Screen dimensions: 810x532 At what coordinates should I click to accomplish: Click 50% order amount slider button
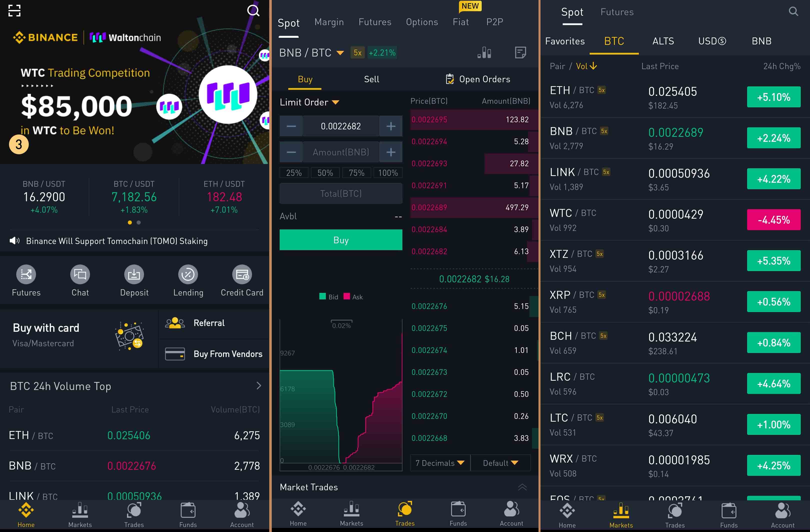point(324,173)
